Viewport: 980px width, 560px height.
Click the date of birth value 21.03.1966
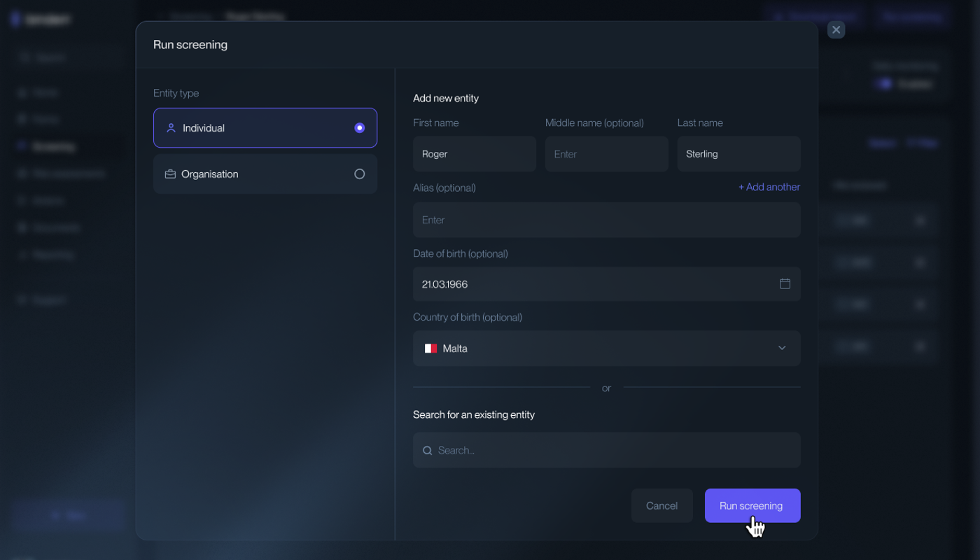click(444, 284)
